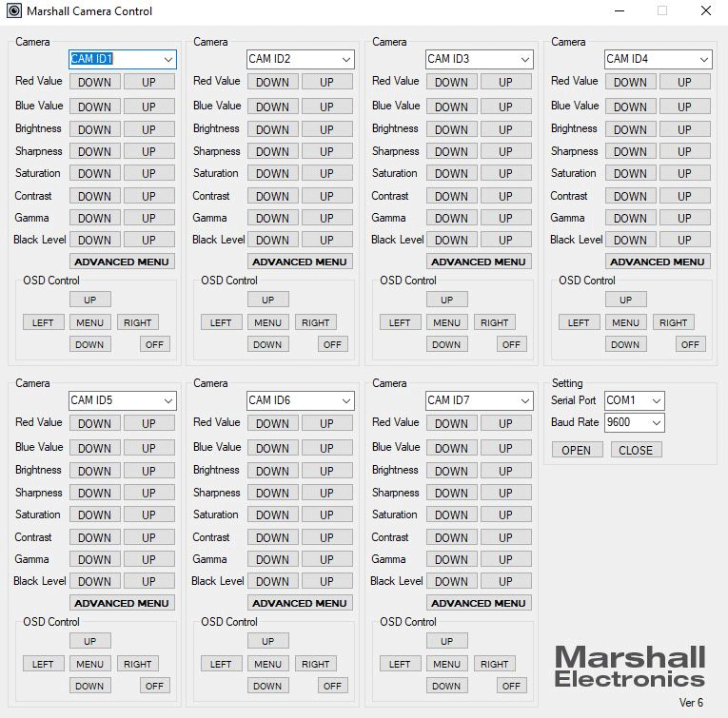Open ADVANCED MENU for CAM ID4
Screen dimensions: 728x718
(658, 262)
